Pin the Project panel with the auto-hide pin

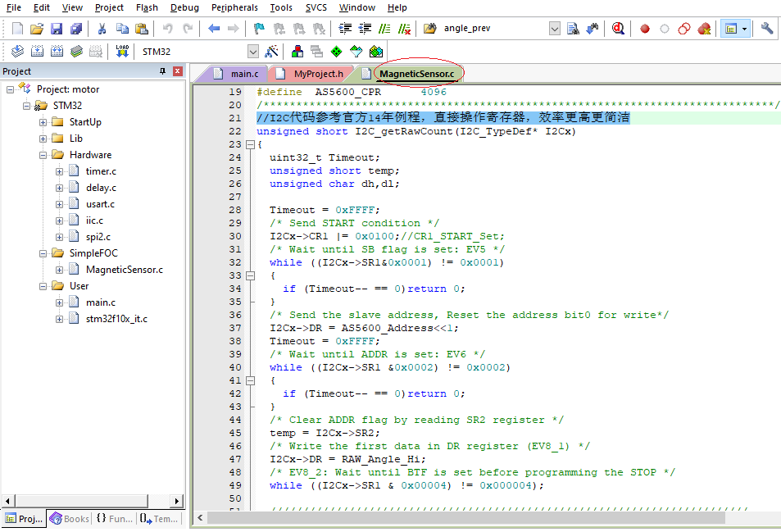(164, 70)
